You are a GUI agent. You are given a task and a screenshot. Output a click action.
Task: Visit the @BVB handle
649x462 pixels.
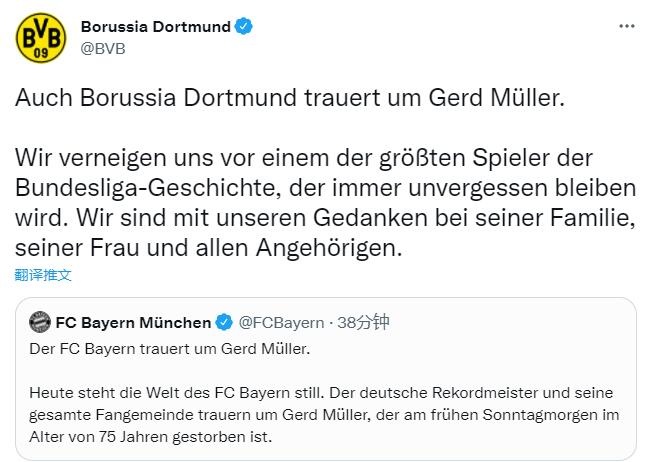point(103,49)
